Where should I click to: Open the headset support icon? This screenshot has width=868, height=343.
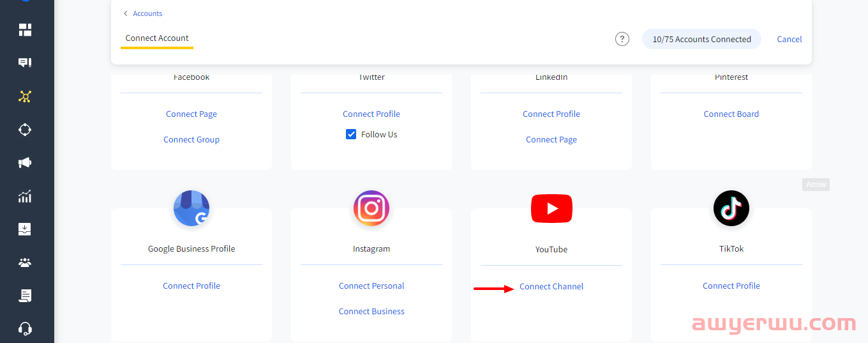point(25,329)
